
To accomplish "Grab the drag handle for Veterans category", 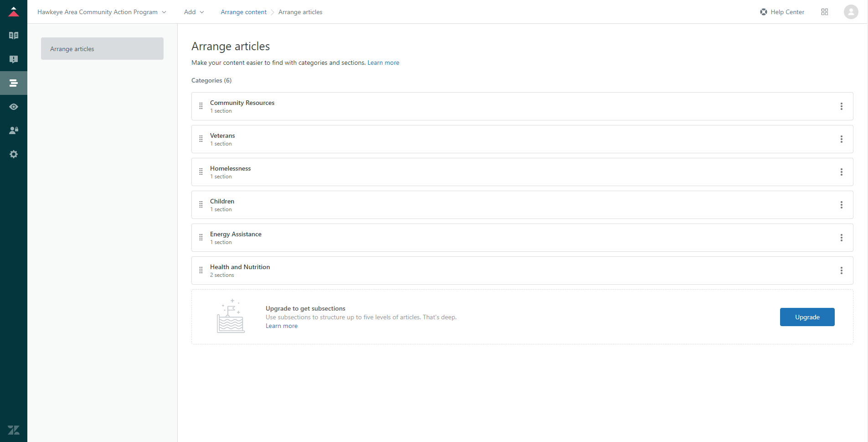I will (x=201, y=139).
